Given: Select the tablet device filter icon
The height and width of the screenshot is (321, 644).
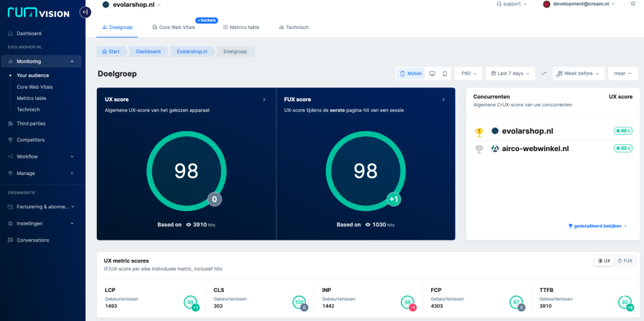Looking at the screenshot, I should pyautogui.click(x=445, y=74).
